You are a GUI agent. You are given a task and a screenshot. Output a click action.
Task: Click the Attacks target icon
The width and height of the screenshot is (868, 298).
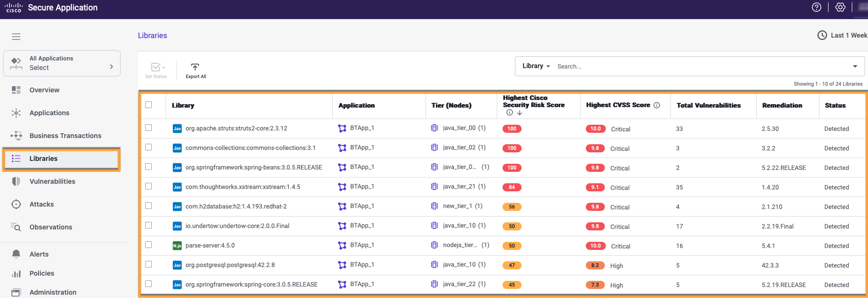click(16, 204)
